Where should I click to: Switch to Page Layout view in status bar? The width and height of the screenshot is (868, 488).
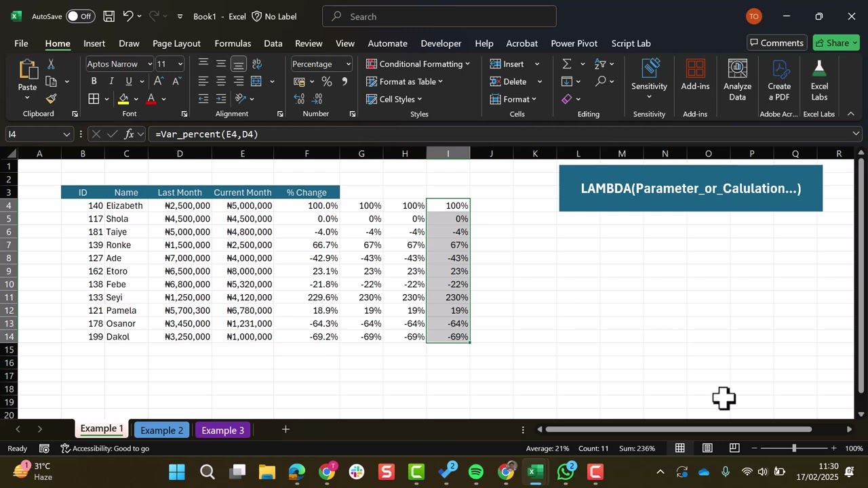pos(707,448)
